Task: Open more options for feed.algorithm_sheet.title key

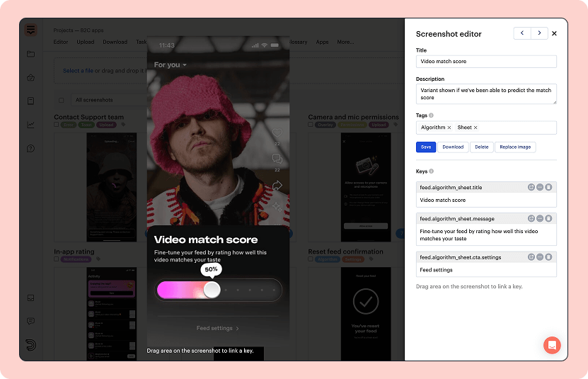Action: (540, 187)
